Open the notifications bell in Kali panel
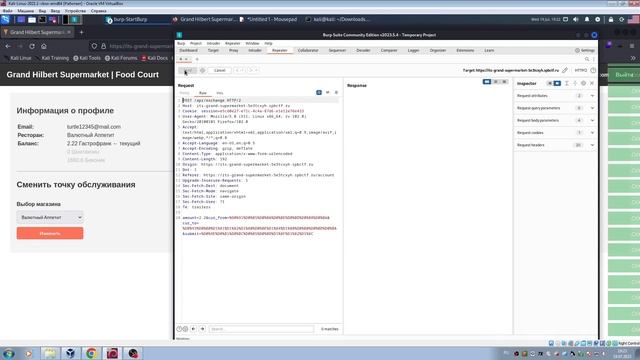The image size is (640, 360). [x=587, y=19]
